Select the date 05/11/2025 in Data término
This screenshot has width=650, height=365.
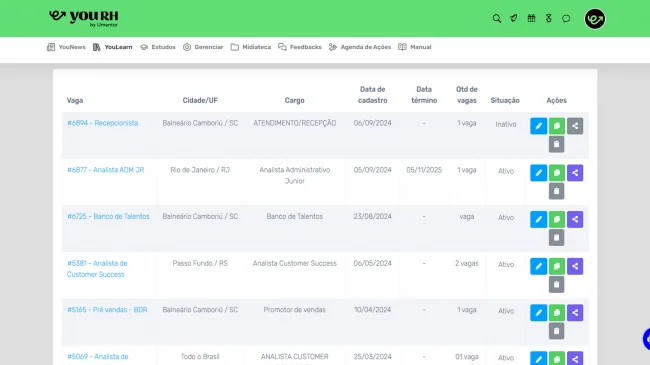(x=424, y=170)
